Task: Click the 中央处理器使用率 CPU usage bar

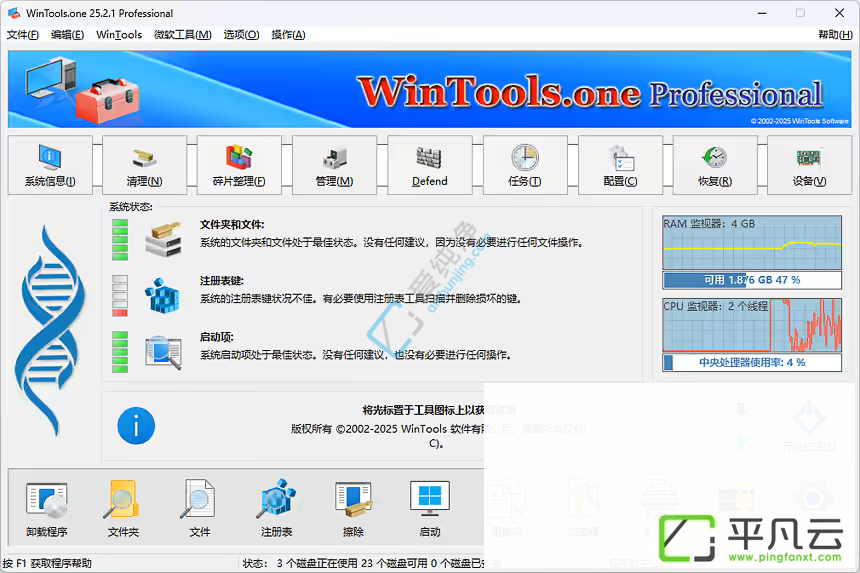Action: click(752, 362)
